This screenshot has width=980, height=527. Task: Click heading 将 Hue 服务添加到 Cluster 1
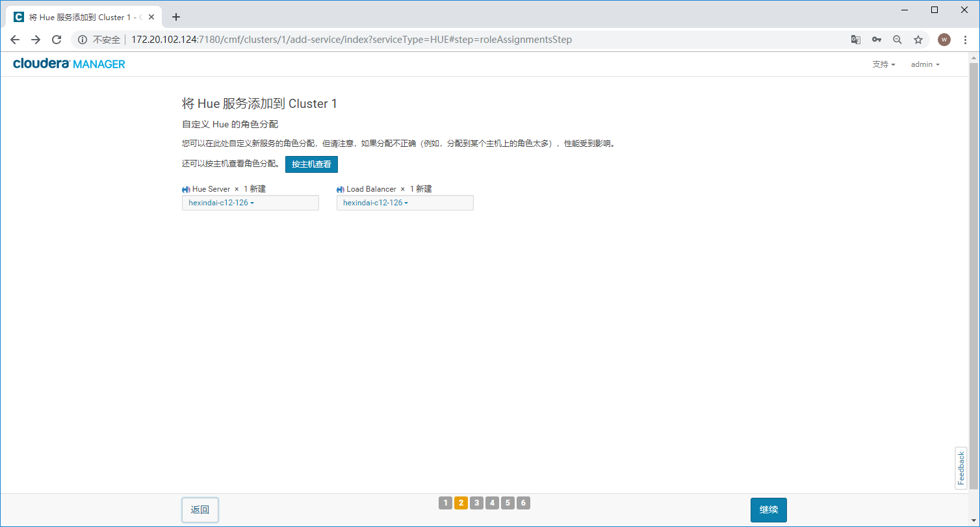(x=259, y=104)
